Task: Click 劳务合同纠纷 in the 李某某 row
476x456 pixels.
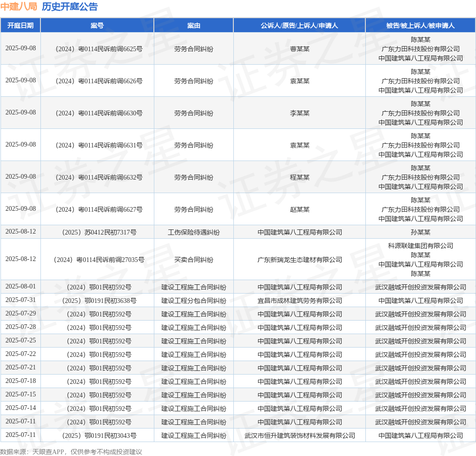Action: (194, 114)
